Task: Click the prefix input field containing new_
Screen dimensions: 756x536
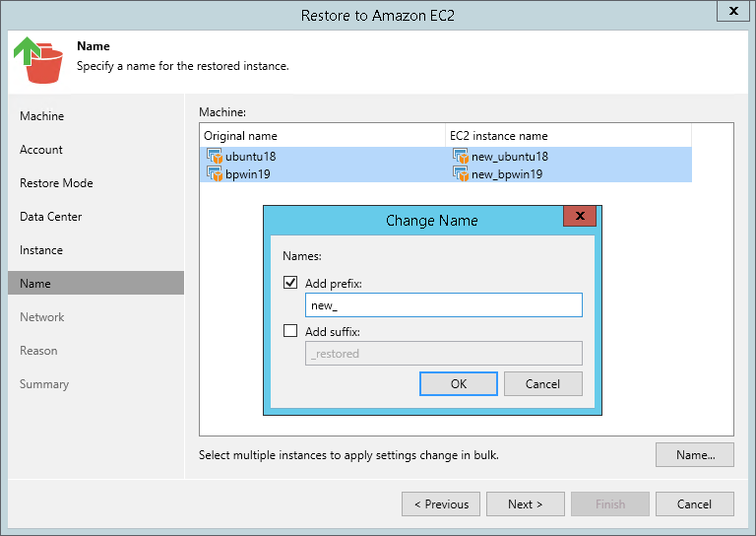Action: 444,304
